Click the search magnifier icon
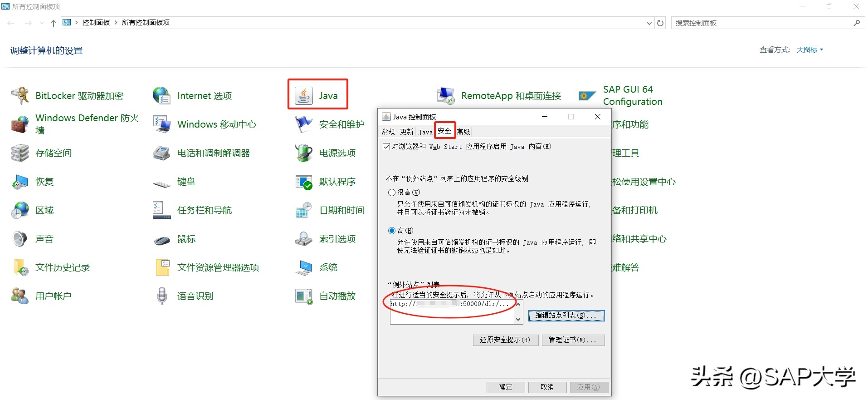The width and height of the screenshot is (868, 400). [857, 23]
